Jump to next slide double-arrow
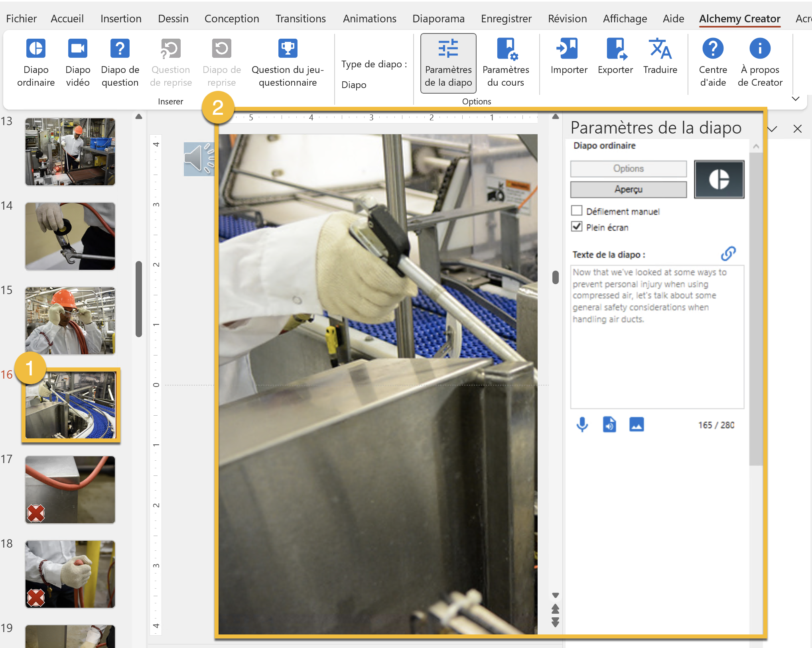The image size is (812, 648). (555, 622)
